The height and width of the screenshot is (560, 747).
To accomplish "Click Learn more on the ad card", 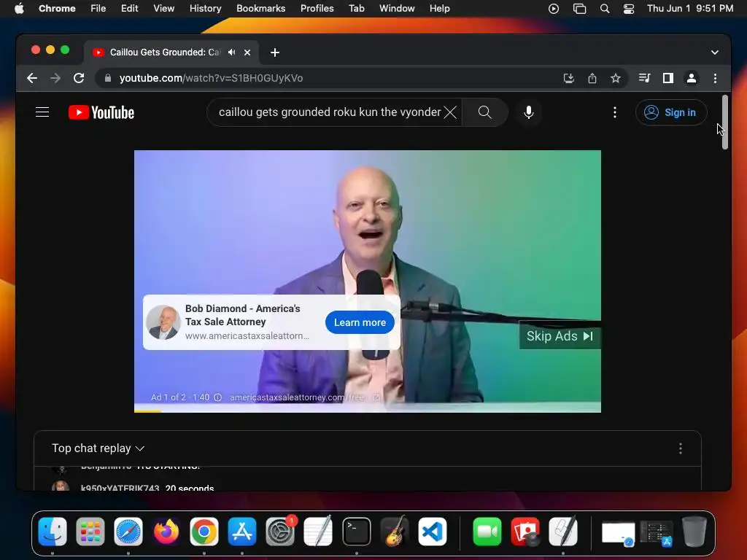I will click(x=360, y=322).
